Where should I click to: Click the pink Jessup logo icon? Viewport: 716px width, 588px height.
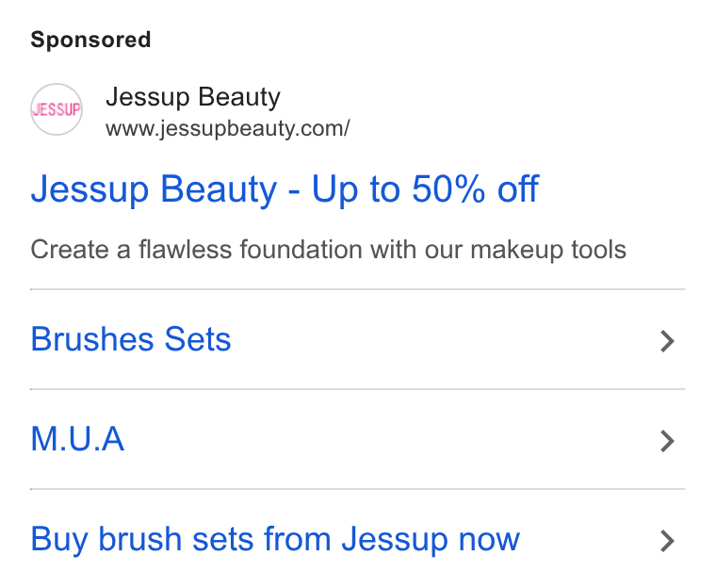coord(57,109)
